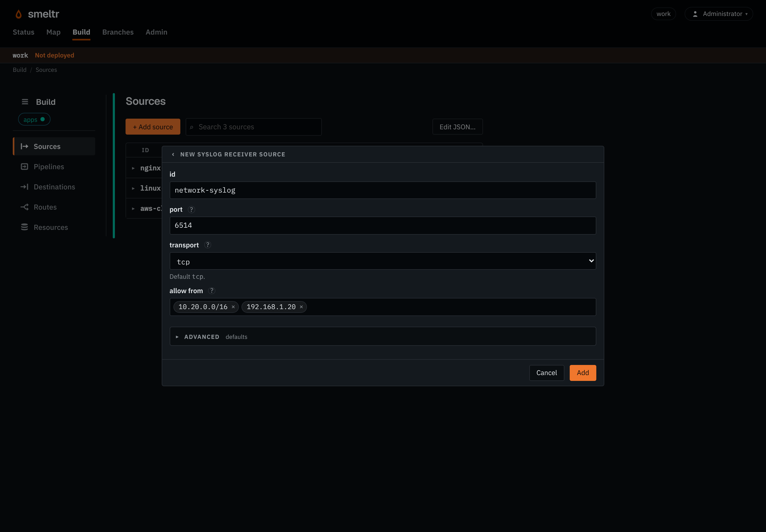Image resolution: width=766 pixels, height=532 pixels.
Task: Open Pipelines in the sidebar
Action: 54,167
